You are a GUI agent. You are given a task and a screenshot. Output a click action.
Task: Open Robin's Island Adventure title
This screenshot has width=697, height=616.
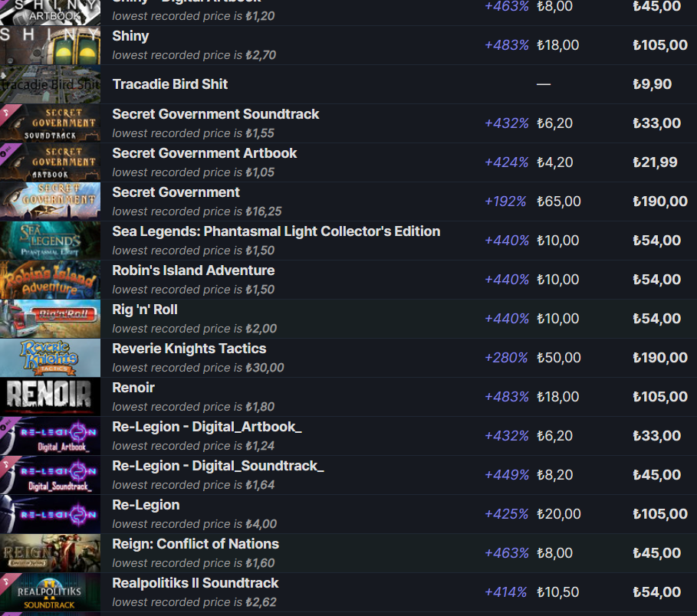click(193, 270)
